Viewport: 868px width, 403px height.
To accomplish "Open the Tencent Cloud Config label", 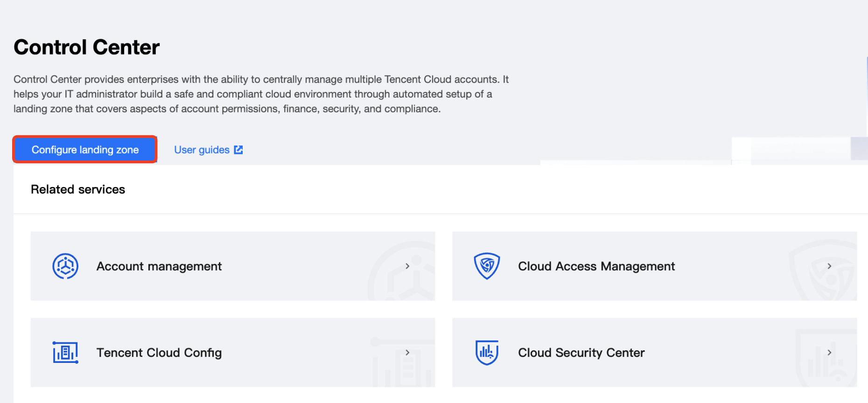I will tap(159, 353).
